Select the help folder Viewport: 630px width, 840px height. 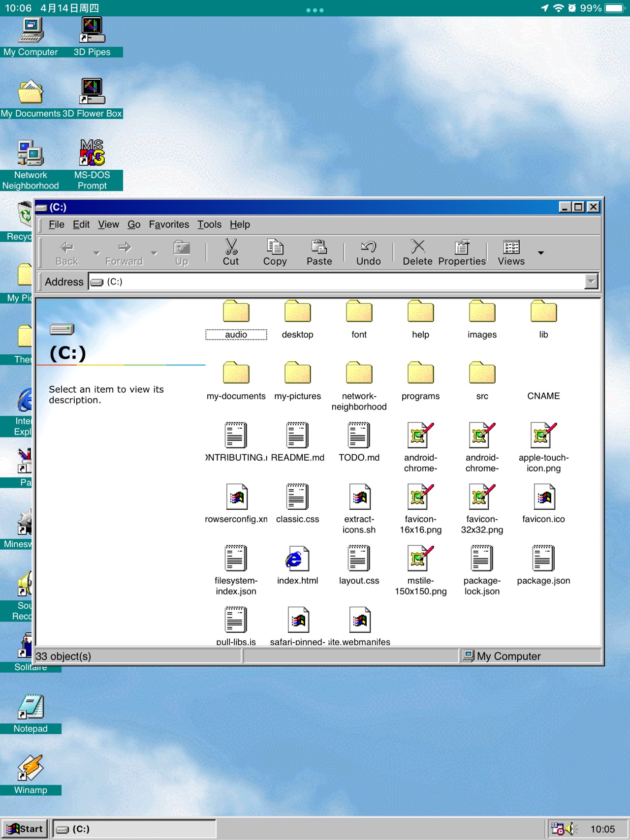tap(421, 320)
